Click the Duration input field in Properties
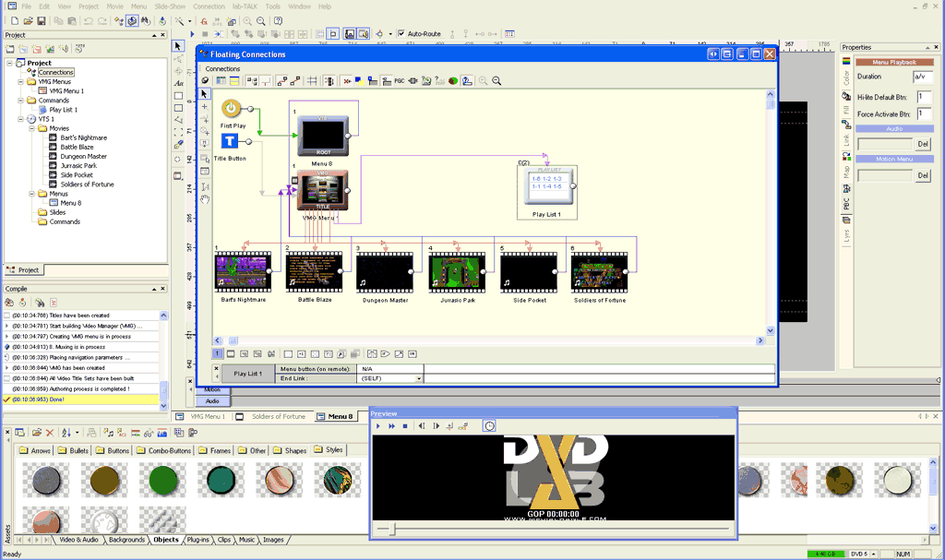This screenshot has width=945, height=560. point(923,77)
